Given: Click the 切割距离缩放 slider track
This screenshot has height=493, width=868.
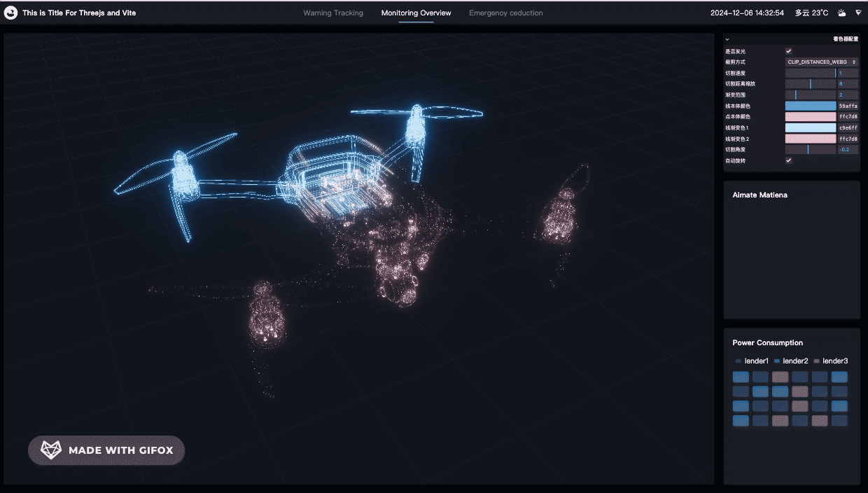Looking at the screenshot, I should 811,84.
